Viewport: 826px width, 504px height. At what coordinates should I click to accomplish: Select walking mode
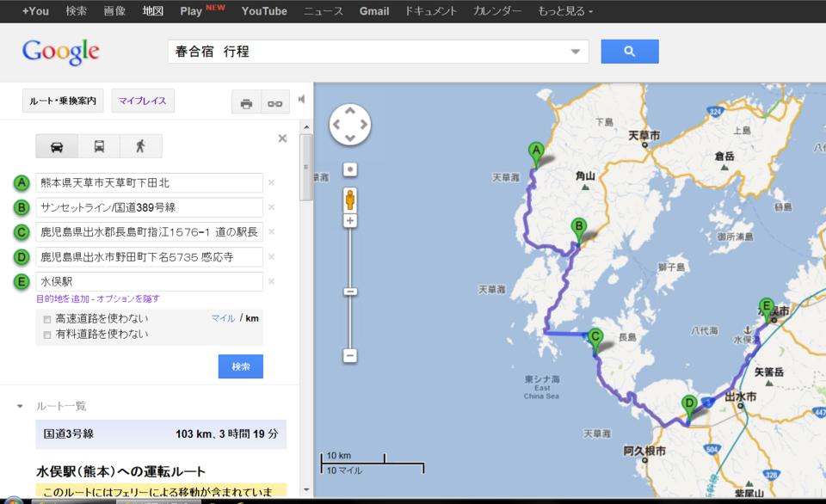tap(140, 146)
